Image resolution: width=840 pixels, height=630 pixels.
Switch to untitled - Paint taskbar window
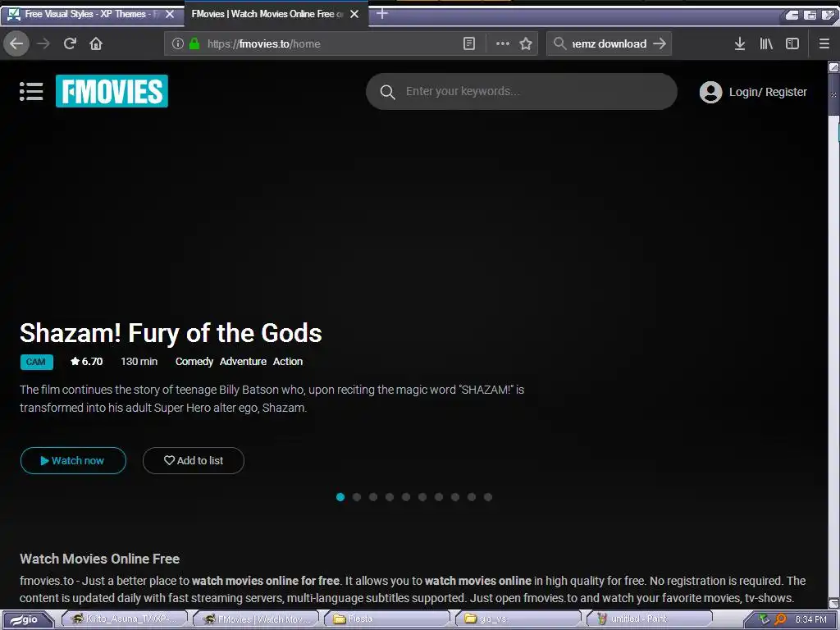[650, 619]
